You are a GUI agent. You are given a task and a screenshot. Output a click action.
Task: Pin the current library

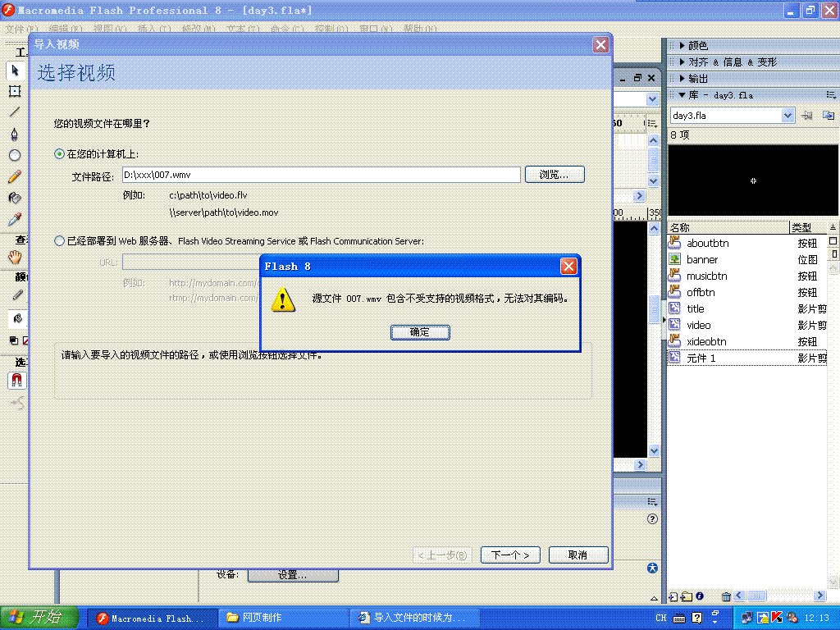click(x=807, y=115)
